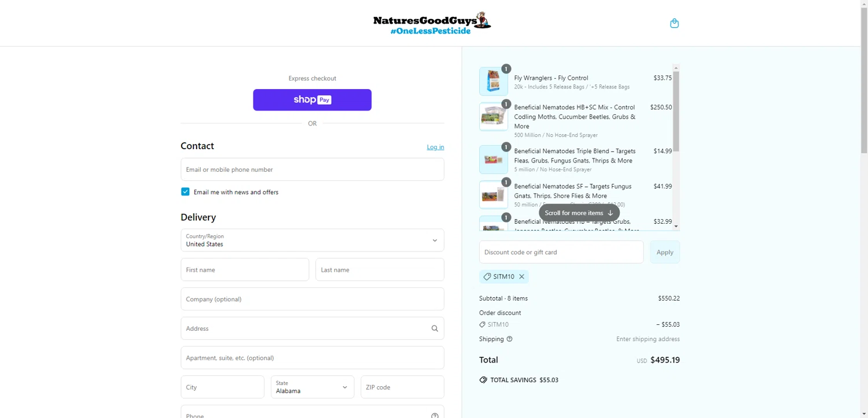Open the Country/Region dropdown

pos(312,241)
